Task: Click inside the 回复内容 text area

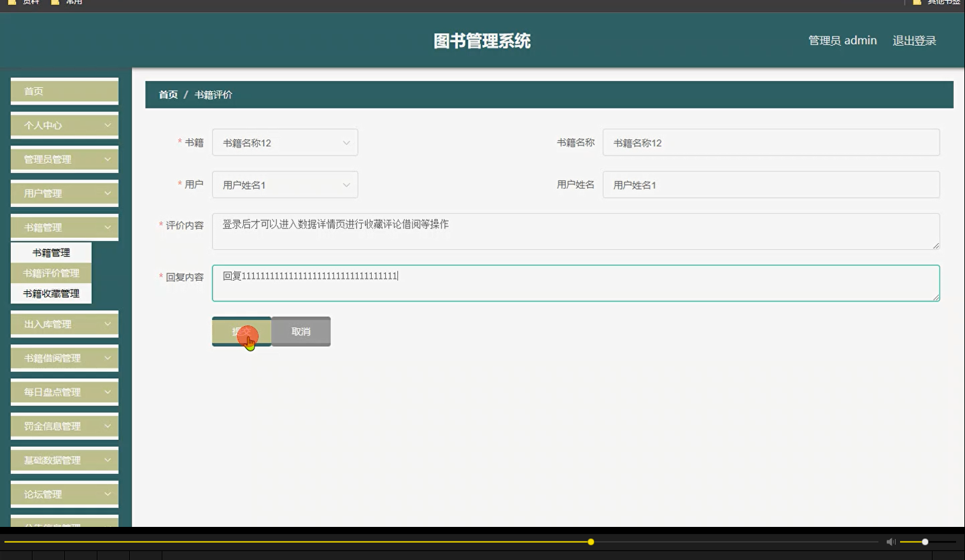Action: pos(573,283)
